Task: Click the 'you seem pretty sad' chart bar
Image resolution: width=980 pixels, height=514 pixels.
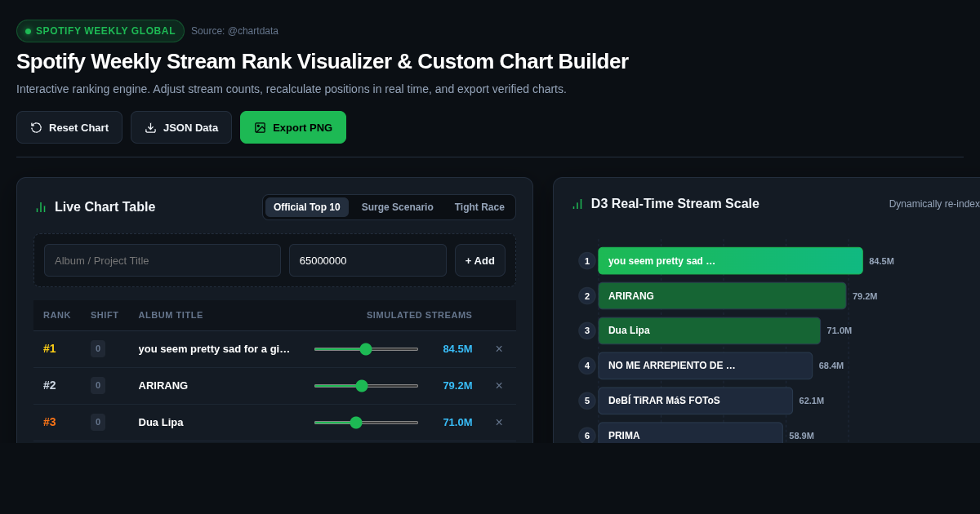Action: 730,261
